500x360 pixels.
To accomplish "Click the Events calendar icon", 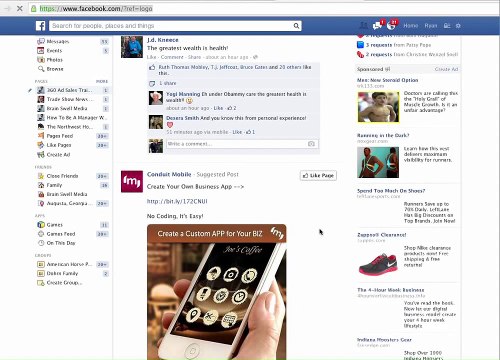I will (41, 51).
